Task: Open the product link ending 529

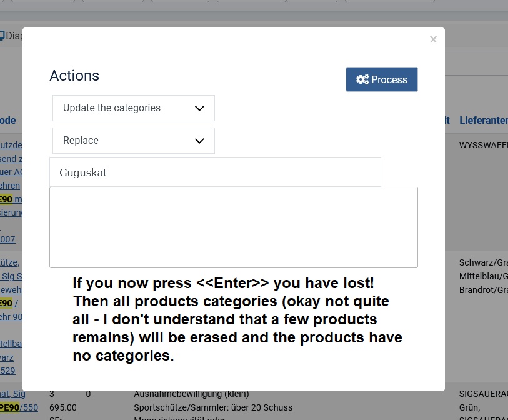Action: click(x=7, y=371)
